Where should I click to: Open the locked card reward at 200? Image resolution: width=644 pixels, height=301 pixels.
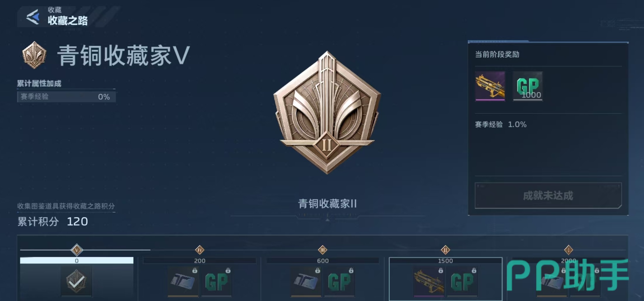[x=183, y=282]
